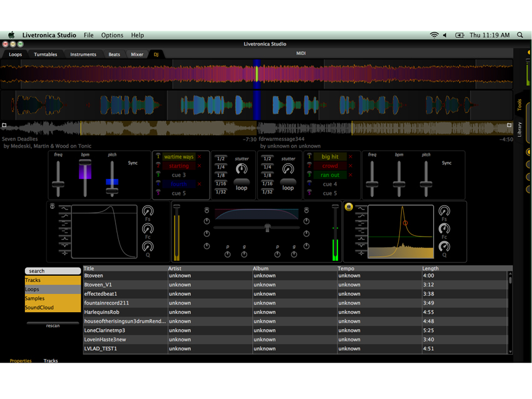Click the Q knob on left deck filter

(x=148, y=246)
